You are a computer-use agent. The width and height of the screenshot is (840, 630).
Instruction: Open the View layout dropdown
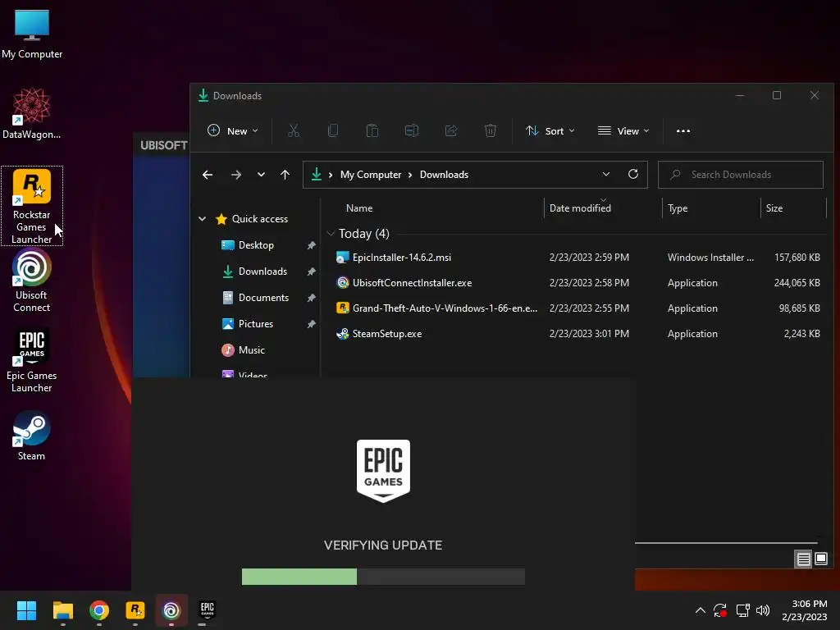point(623,130)
